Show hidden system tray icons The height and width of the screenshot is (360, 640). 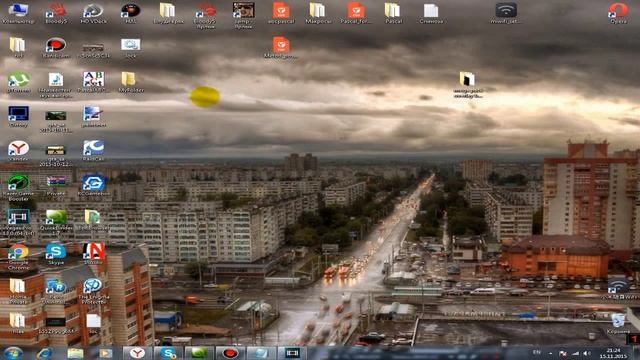tap(550, 353)
